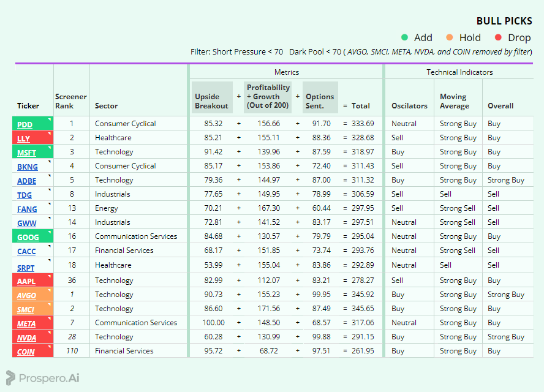This screenshot has height=392, width=544.
Task: Select LLY total value 328.68
Action: pyautogui.click(x=363, y=138)
